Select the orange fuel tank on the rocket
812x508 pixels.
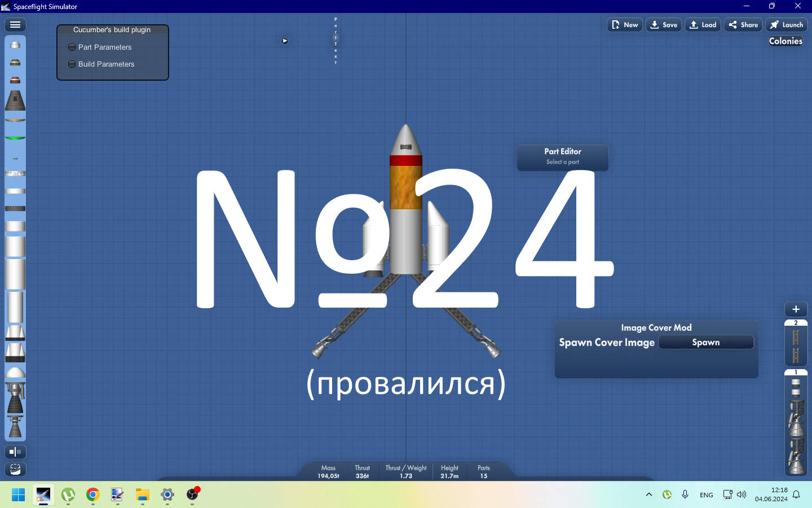pyautogui.click(x=406, y=187)
